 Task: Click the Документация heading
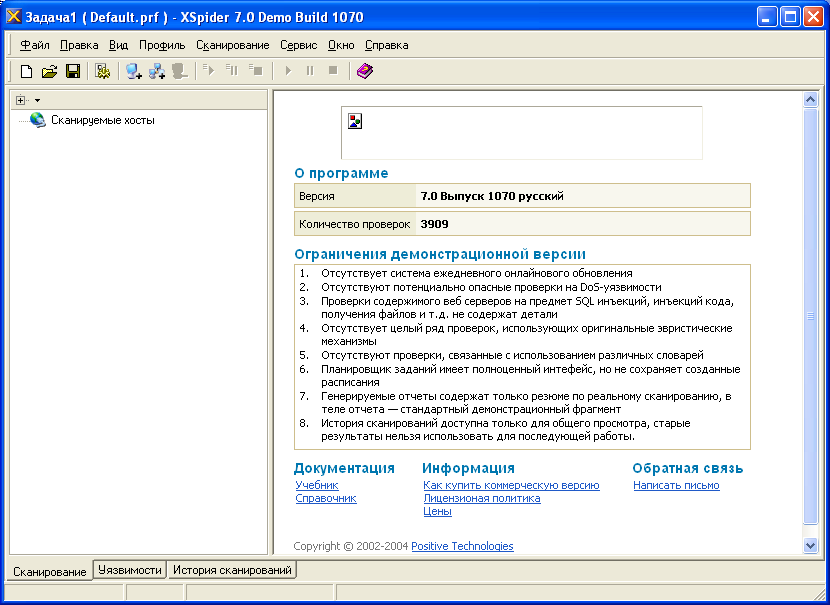point(344,468)
